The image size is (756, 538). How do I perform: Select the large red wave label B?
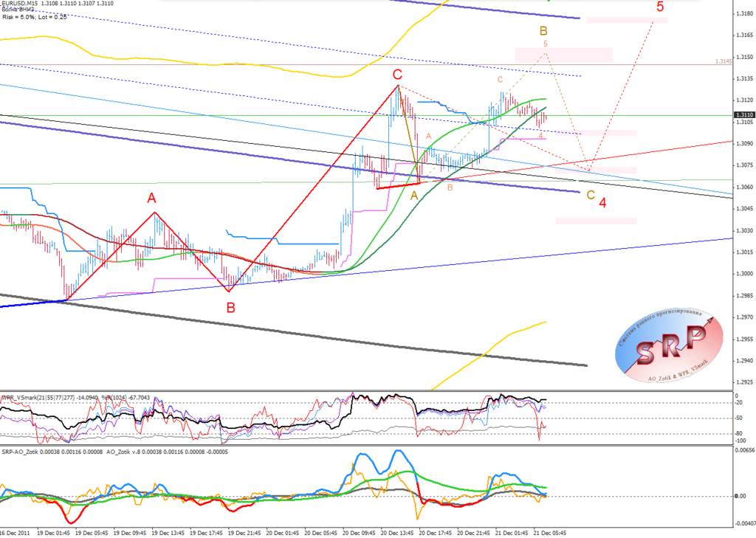231,308
